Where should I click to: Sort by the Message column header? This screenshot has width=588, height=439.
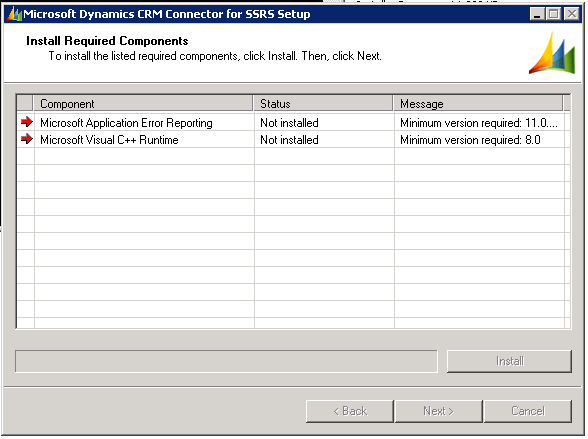478,103
